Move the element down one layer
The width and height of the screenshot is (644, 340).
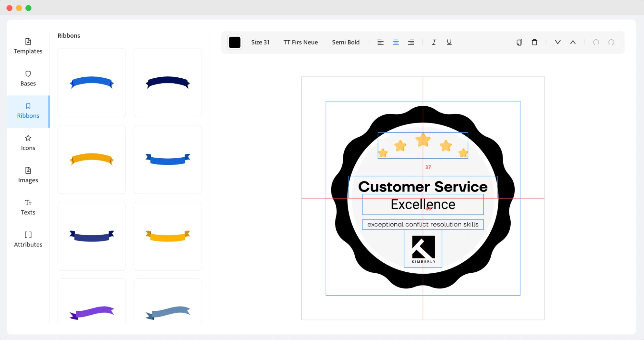pos(558,42)
